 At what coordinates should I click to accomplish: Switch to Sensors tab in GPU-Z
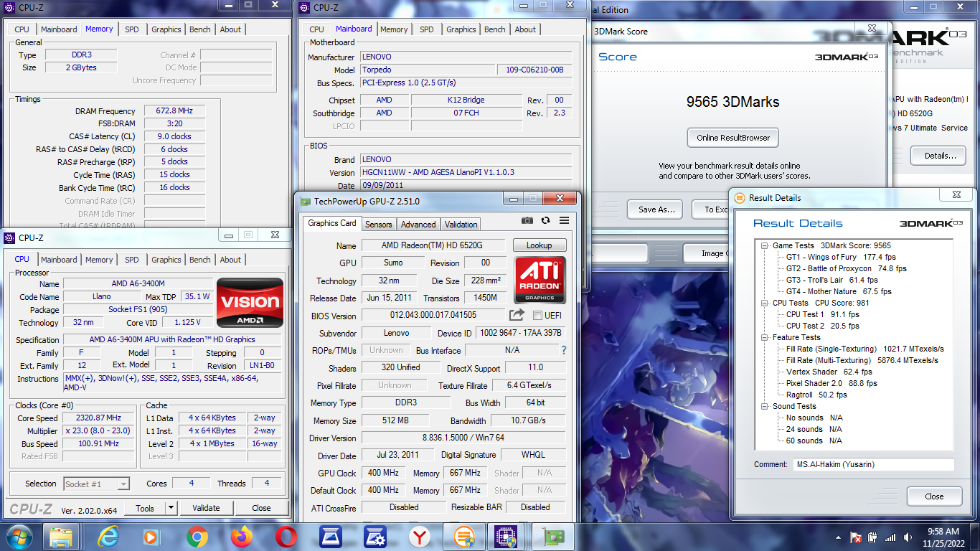pos(379,225)
